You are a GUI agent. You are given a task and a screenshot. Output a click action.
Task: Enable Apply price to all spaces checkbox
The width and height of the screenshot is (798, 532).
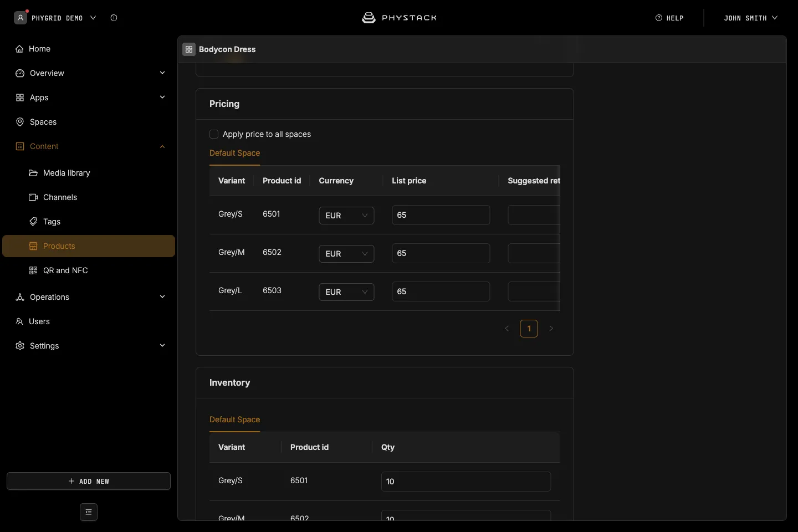(214, 134)
